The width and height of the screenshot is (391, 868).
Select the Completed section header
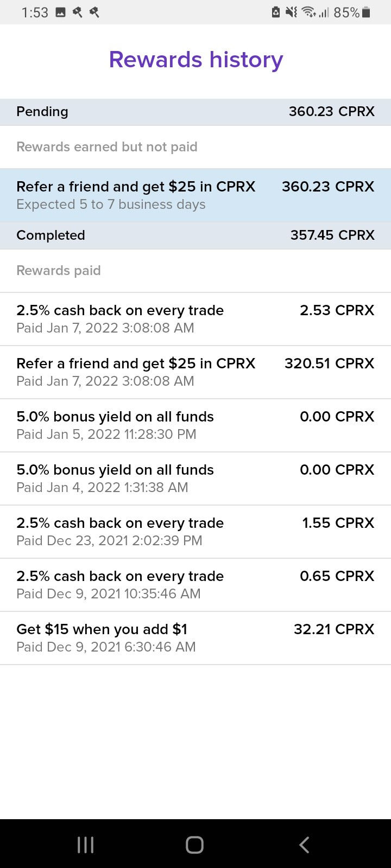[x=195, y=235]
